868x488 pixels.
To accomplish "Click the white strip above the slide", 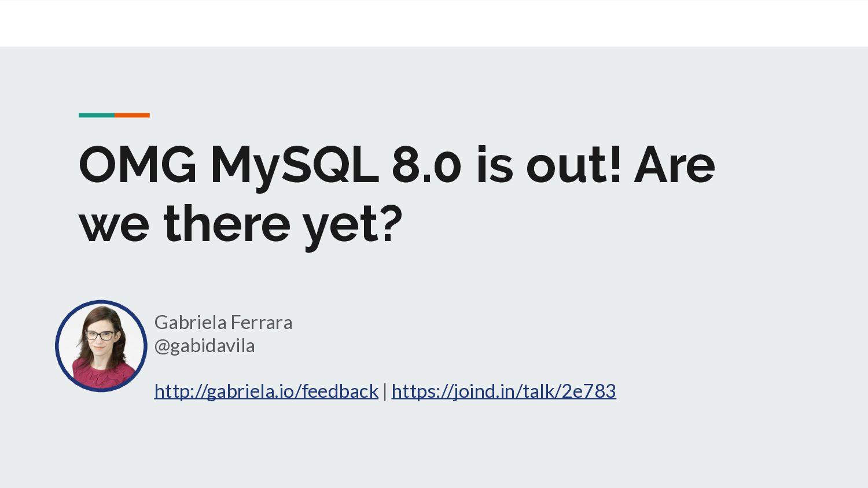I will [x=434, y=23].
